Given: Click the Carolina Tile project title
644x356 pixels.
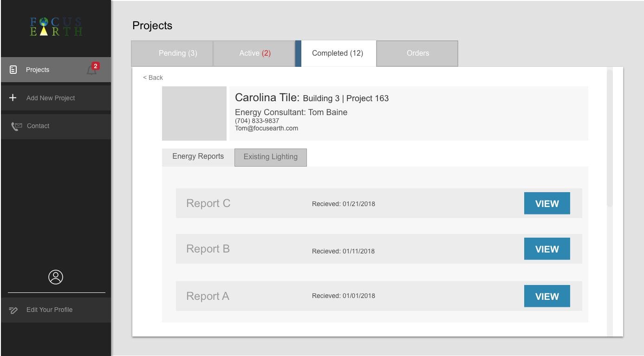Looking at the screenshot, I should (312, 98).
